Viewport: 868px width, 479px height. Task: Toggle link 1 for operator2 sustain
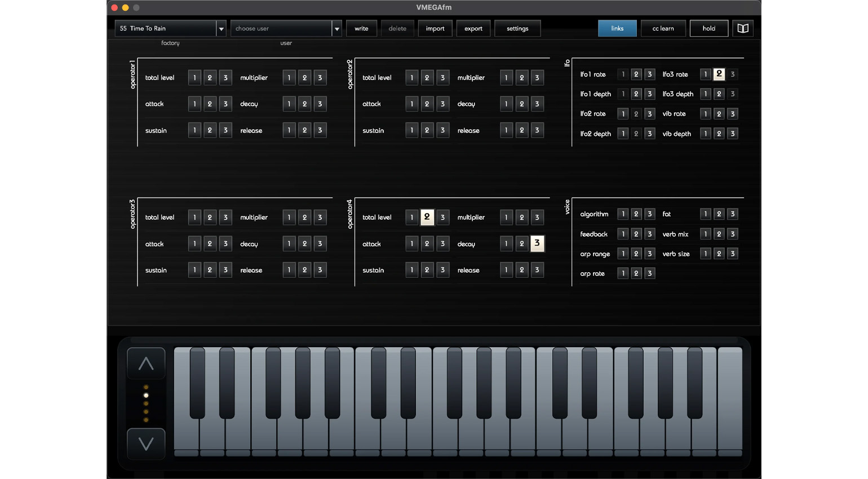tap(411, 130)
